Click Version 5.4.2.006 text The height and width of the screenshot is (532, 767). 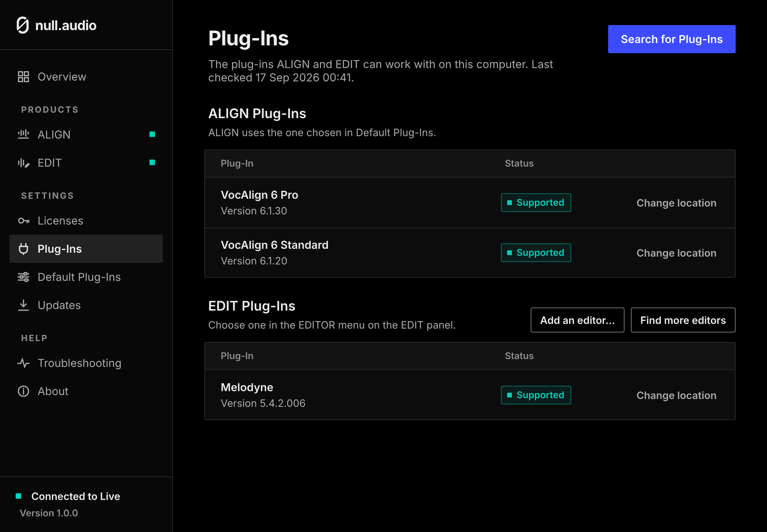coord(263,403)
